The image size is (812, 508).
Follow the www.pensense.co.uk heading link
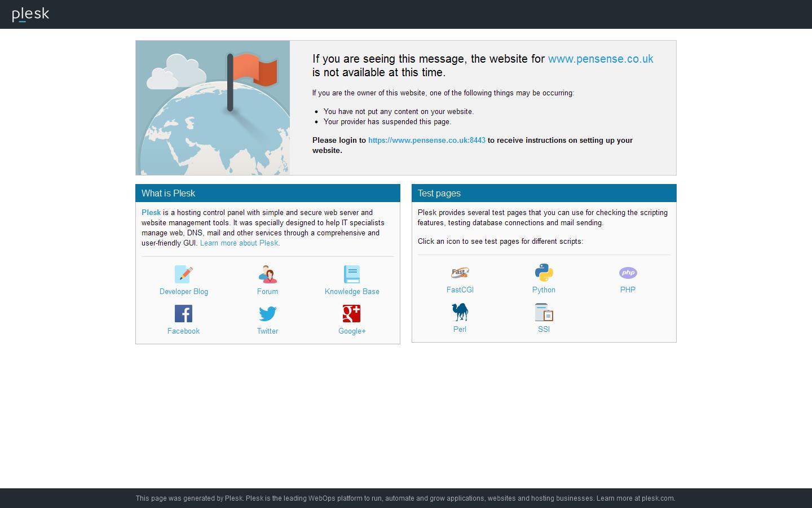(601, 59)
